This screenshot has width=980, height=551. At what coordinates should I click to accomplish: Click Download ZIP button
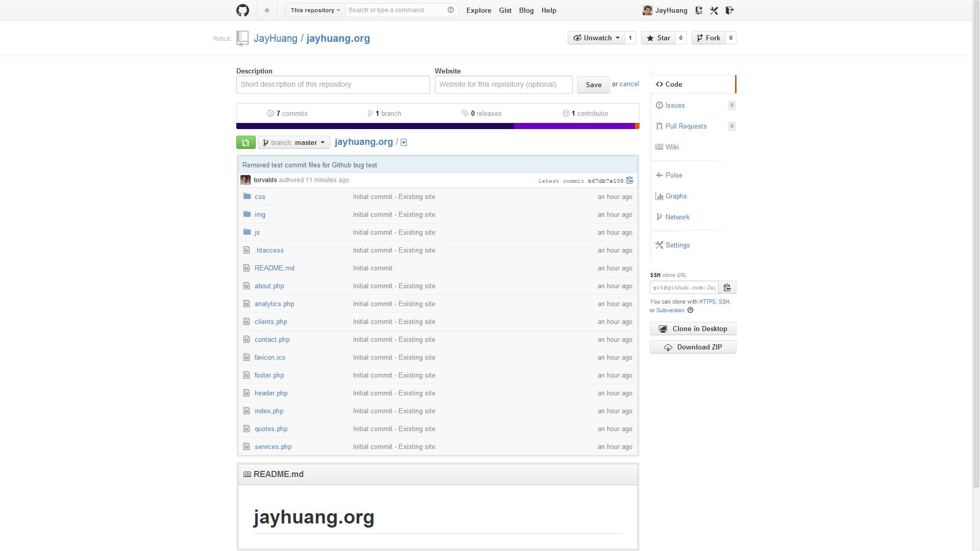[x=693, y=347]
